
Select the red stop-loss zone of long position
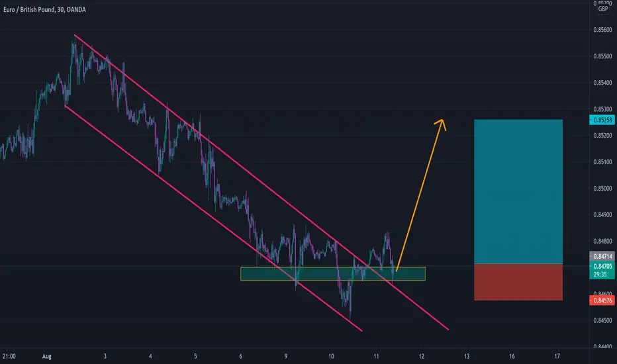tap(518, 282)
